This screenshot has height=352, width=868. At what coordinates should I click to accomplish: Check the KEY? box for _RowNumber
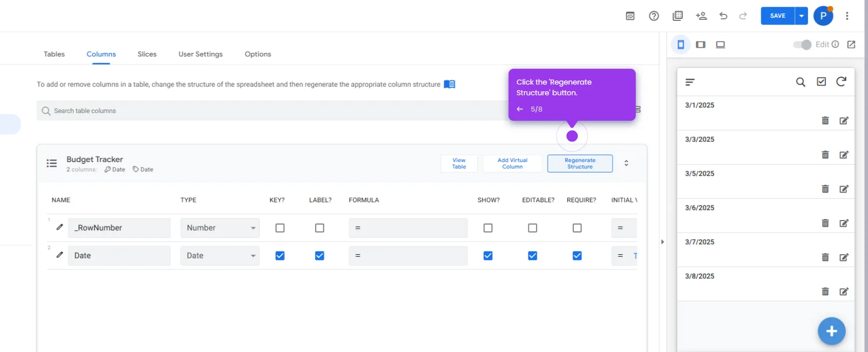pyautogui.click(x=280, y=228)
